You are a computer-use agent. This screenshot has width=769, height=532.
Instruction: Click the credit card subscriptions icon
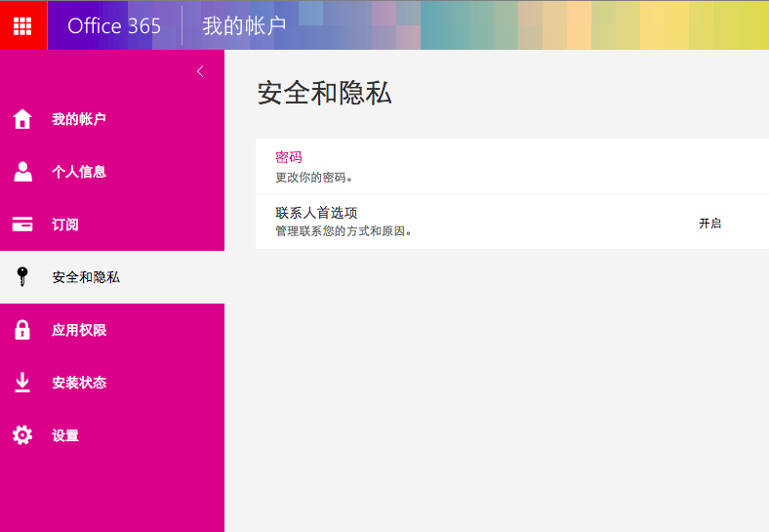point(22,225)
